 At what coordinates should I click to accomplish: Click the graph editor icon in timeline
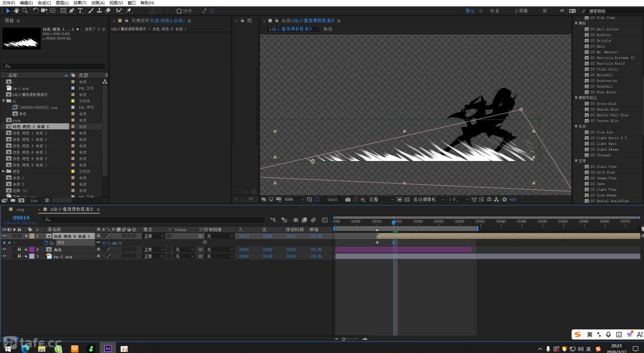pyautogui.click(x=325, y=220)
